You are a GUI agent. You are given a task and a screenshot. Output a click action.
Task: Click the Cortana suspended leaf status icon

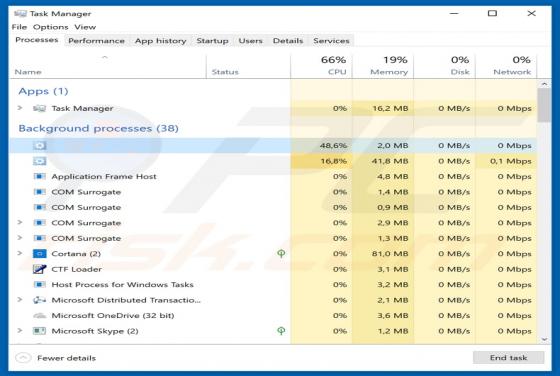tap(281, 254)
